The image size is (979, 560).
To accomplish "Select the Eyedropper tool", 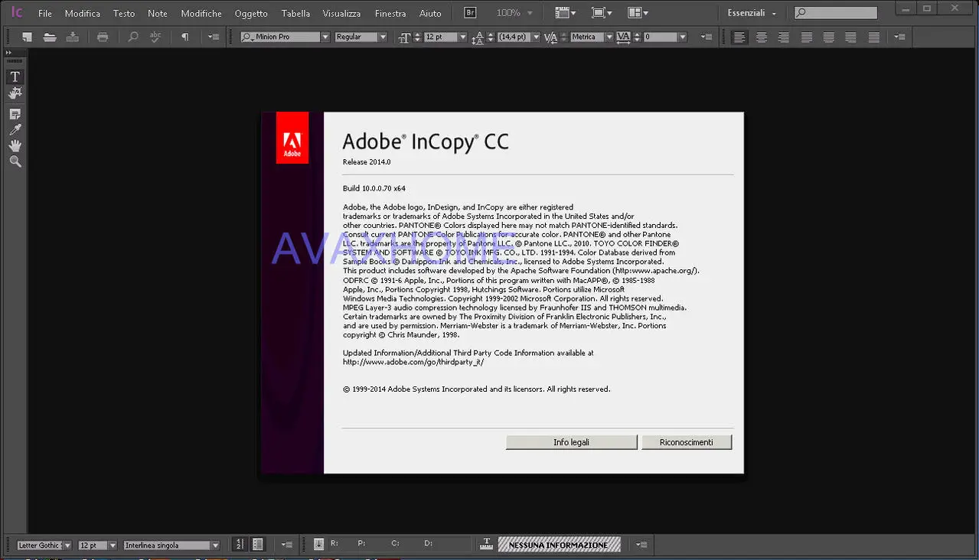I will click(15, 130).
